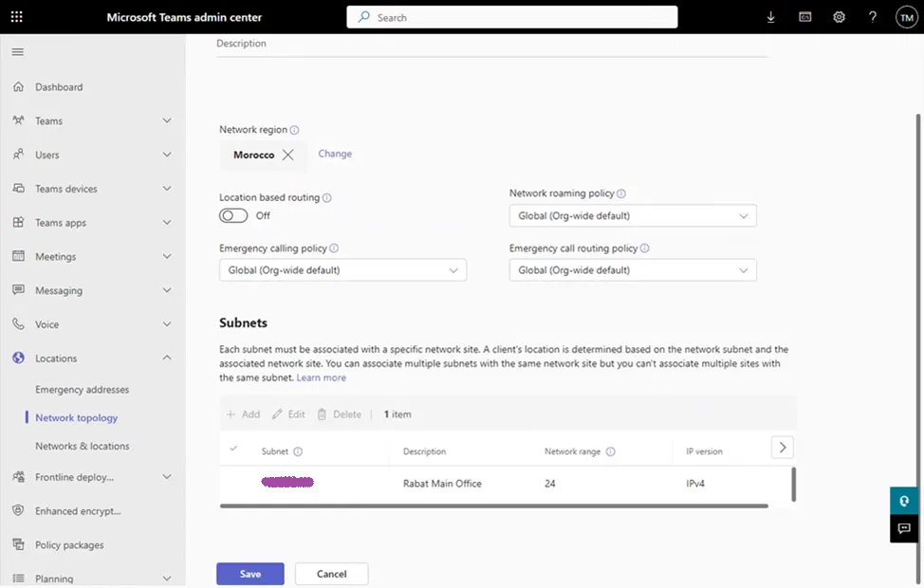Remove the Morocco network region tag
The image size is (924, 588).
pos(288,155)
